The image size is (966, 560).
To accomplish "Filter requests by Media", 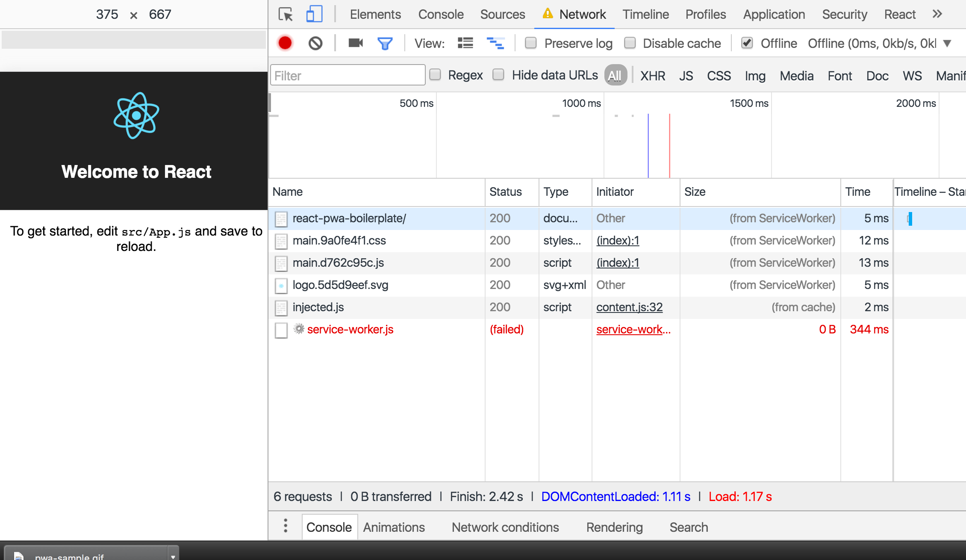I will coord(796,76).
